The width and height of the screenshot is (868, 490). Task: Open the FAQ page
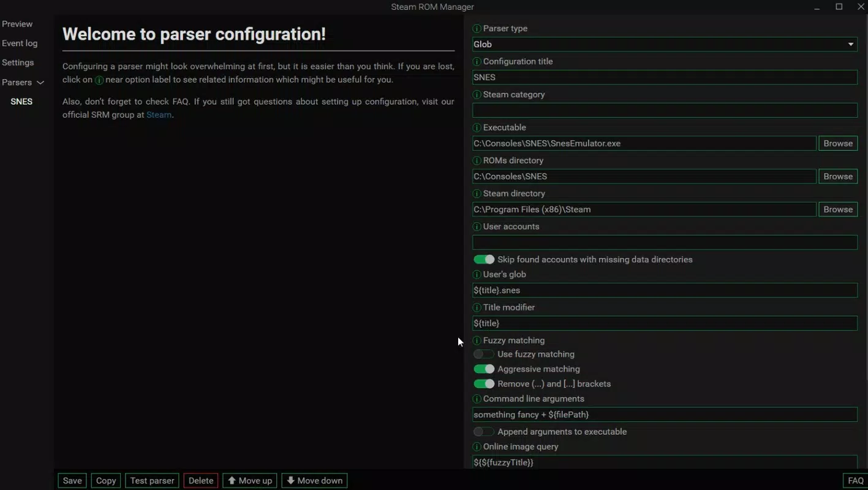click(856, 481)
